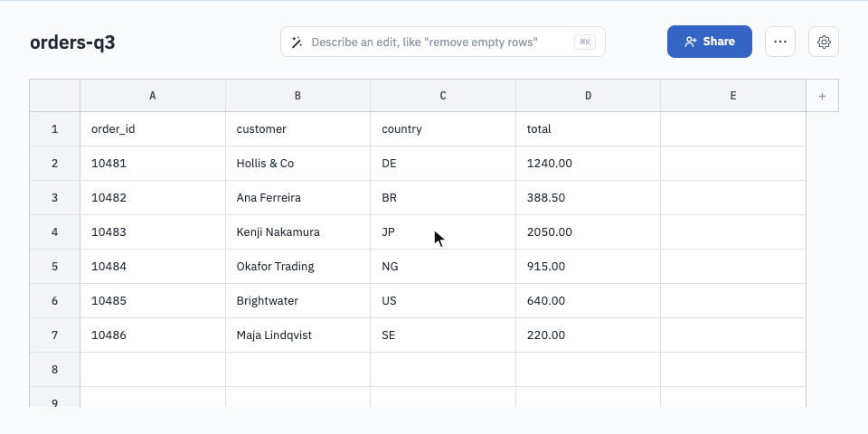
Task: Click the magic wand edit icon
Action: (x=297, y=42)
